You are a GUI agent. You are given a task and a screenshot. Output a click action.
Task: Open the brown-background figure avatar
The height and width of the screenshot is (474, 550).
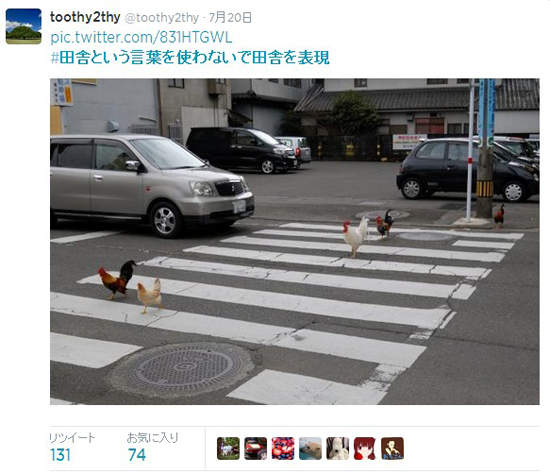(392, 448)
